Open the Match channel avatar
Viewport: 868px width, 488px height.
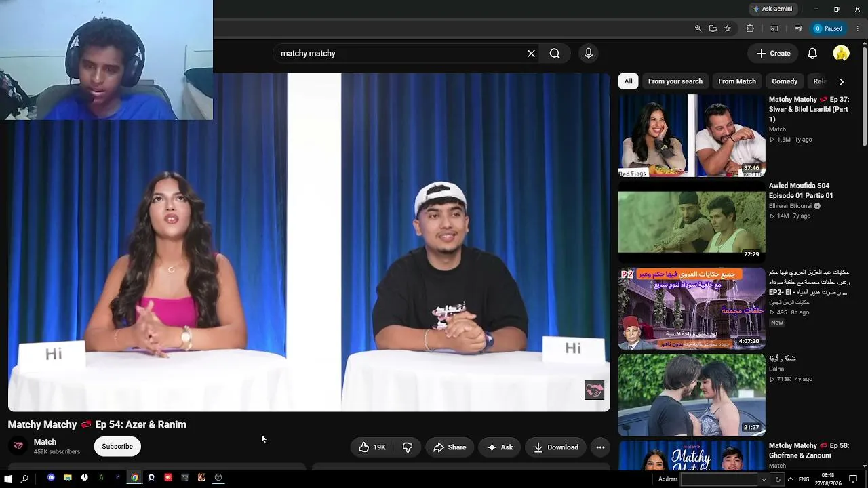tap(18, 446)
